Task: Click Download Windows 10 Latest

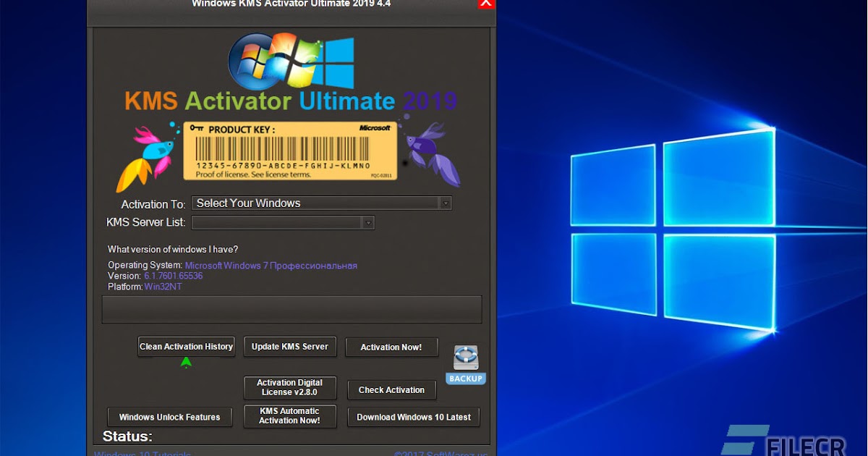Action: (x=413, y=417)
